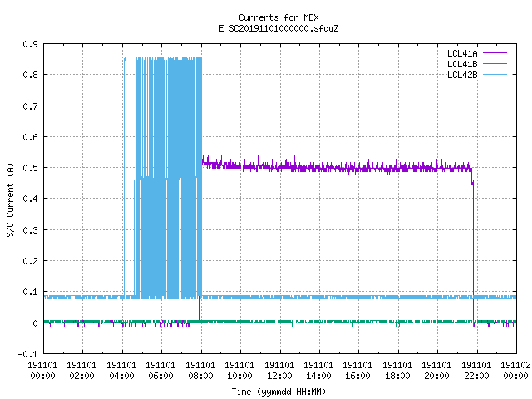The width and height of the screenshot is (532, 399).
Task: Click the 0.9 tick label on y-axis
Action: coord(30,44)
